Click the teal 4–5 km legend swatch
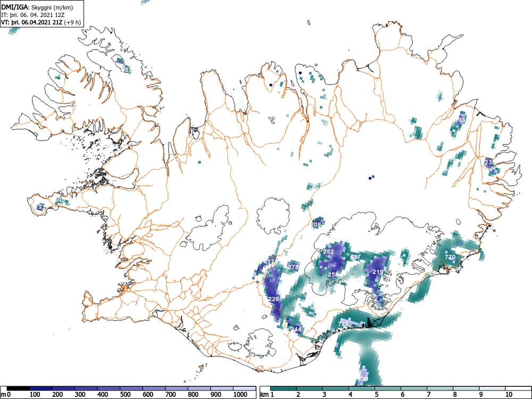Image resolution: width=532 pixels, height=399 pixels. point(362,388)
